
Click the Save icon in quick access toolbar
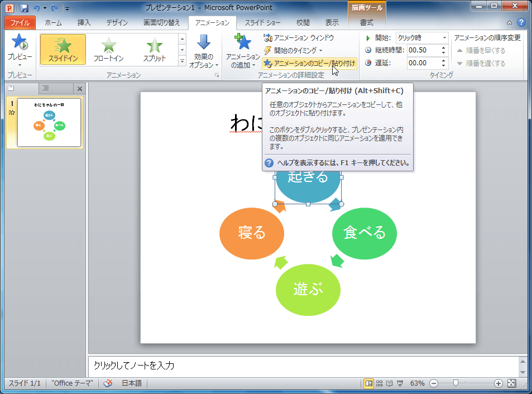[25, 8]
